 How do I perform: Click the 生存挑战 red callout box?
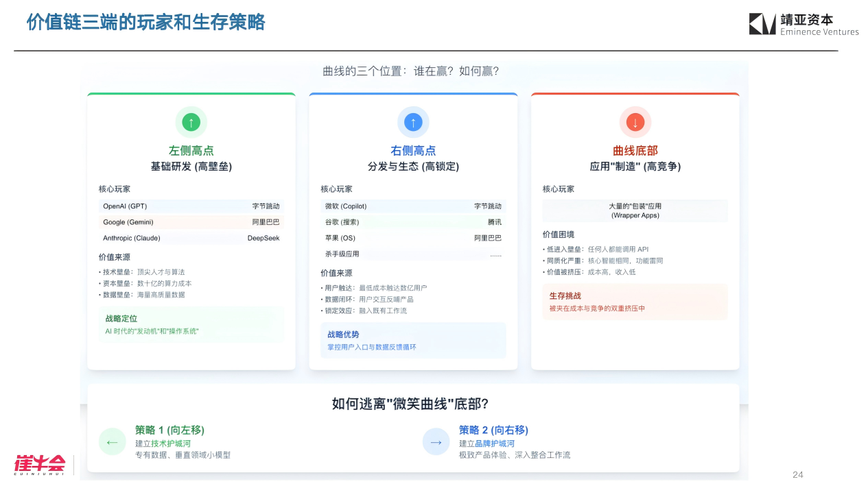(635, 302)
